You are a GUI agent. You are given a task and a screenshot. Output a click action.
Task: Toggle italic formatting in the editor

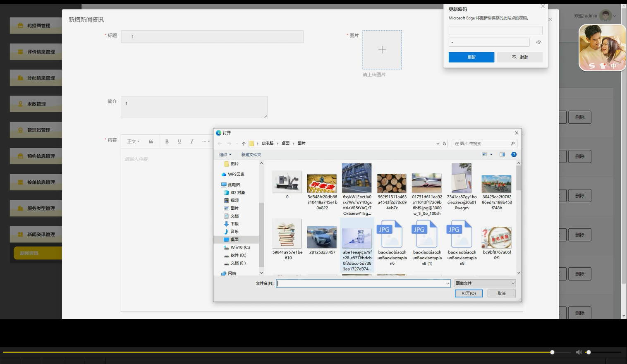point(191,141)
